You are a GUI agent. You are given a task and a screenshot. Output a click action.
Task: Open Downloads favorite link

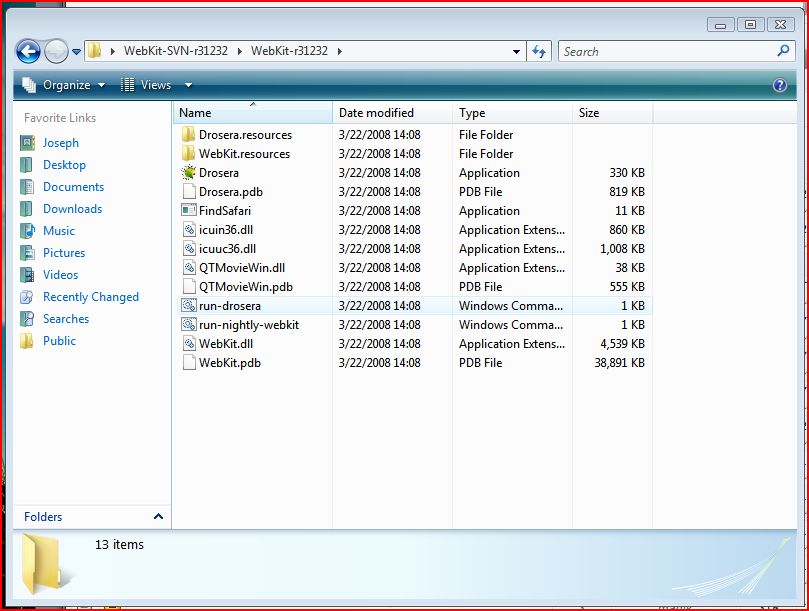pos(72,209)
